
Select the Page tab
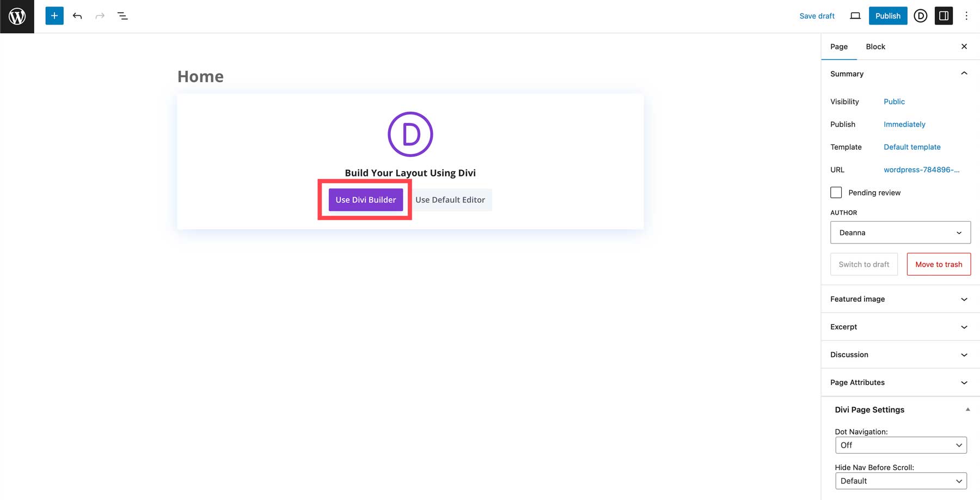839,46
